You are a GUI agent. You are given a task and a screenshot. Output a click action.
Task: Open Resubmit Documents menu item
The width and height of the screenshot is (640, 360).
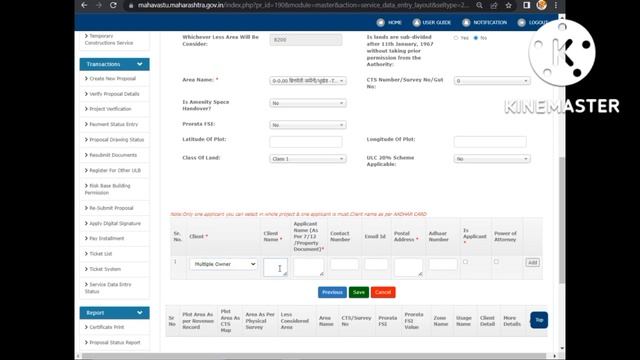pos(114,155)
